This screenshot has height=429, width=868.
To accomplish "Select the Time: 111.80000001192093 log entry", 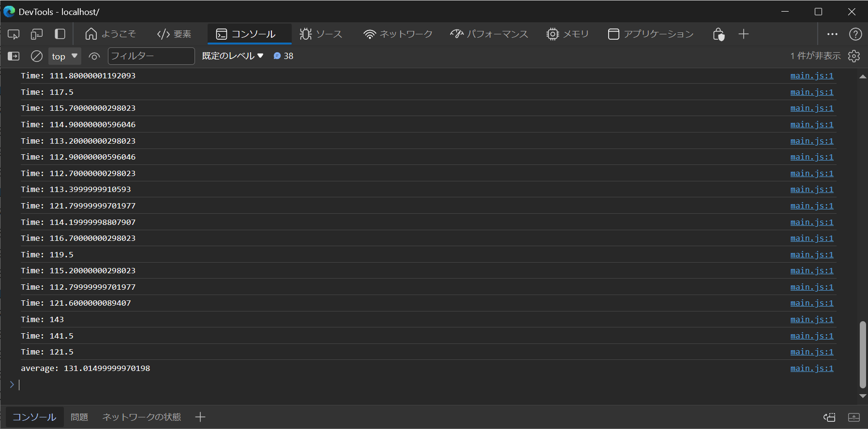I will [x=78, y=75].
